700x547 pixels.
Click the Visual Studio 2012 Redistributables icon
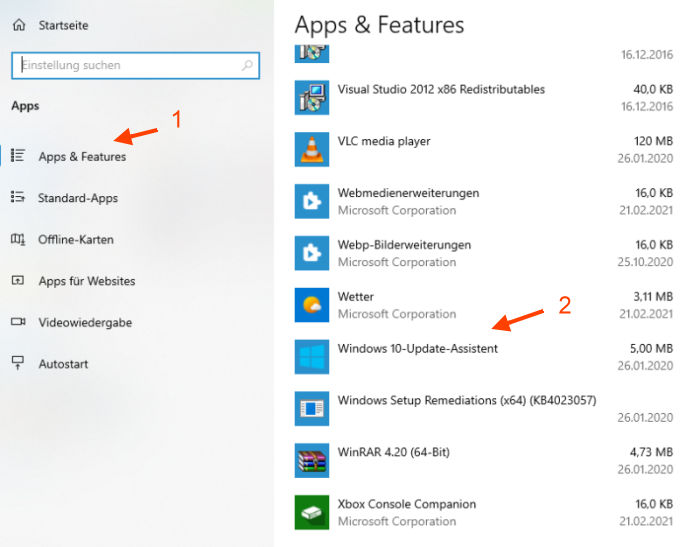312,97
